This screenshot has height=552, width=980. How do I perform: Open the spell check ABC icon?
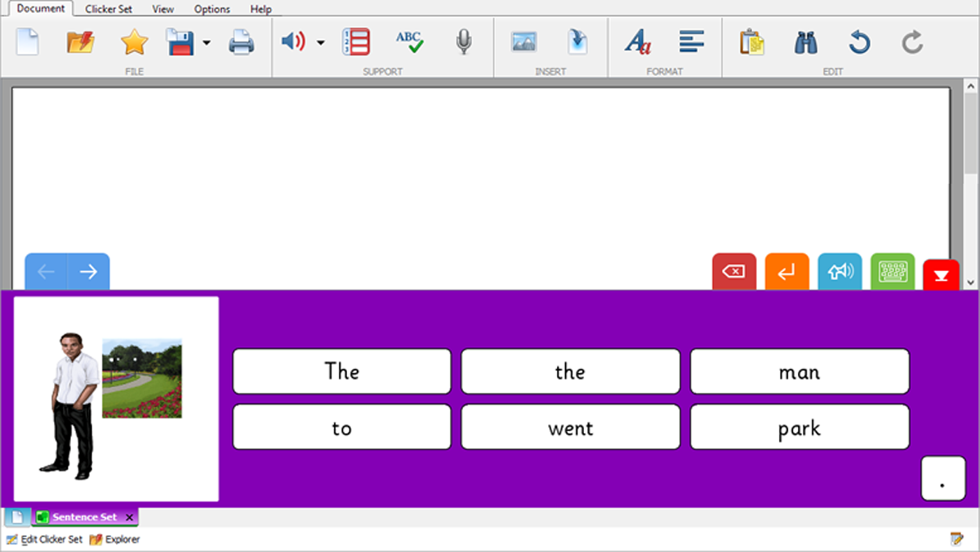click(409, 42)
